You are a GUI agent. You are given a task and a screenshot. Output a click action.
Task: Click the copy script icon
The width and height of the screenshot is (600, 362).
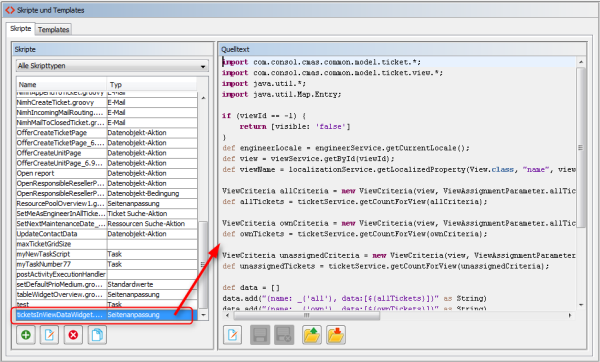pos(97,335)
